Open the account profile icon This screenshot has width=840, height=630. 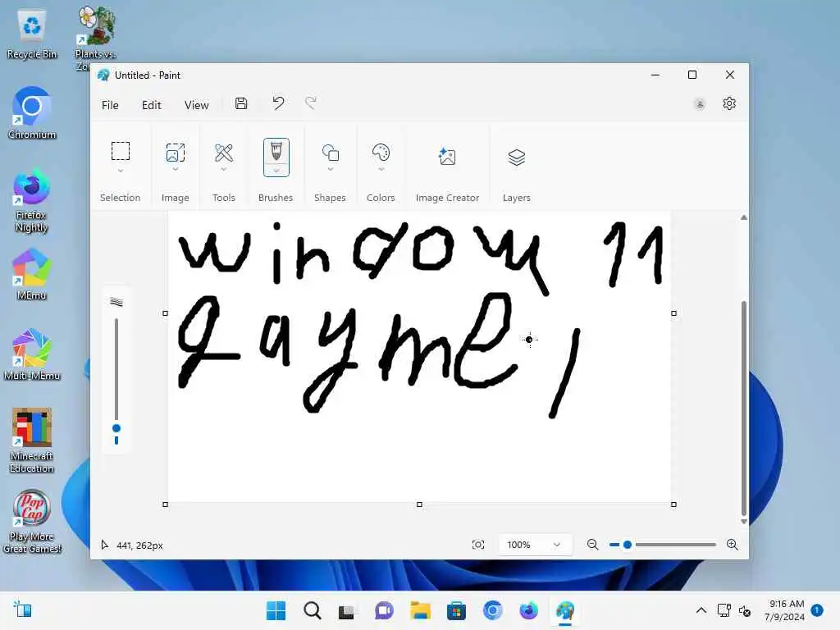tap(700, 104)
